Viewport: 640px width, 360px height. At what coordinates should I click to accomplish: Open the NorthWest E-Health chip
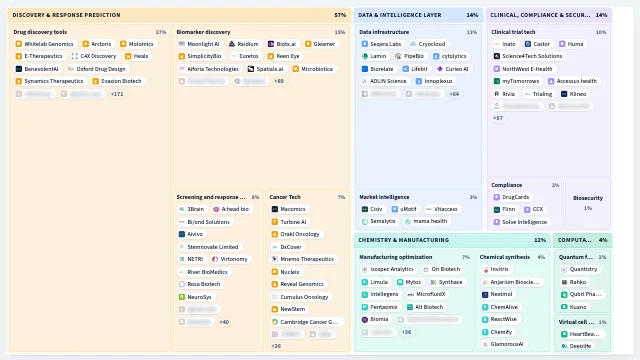(524, 69)
